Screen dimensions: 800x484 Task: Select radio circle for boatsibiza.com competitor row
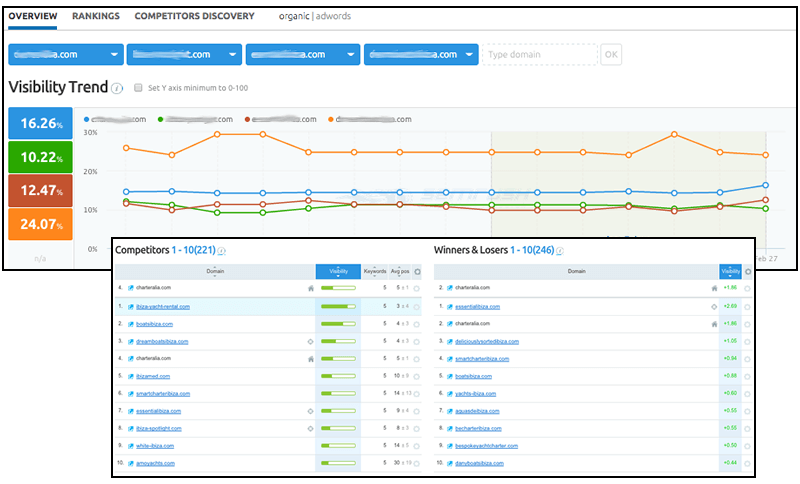click(x=416, y=324)
